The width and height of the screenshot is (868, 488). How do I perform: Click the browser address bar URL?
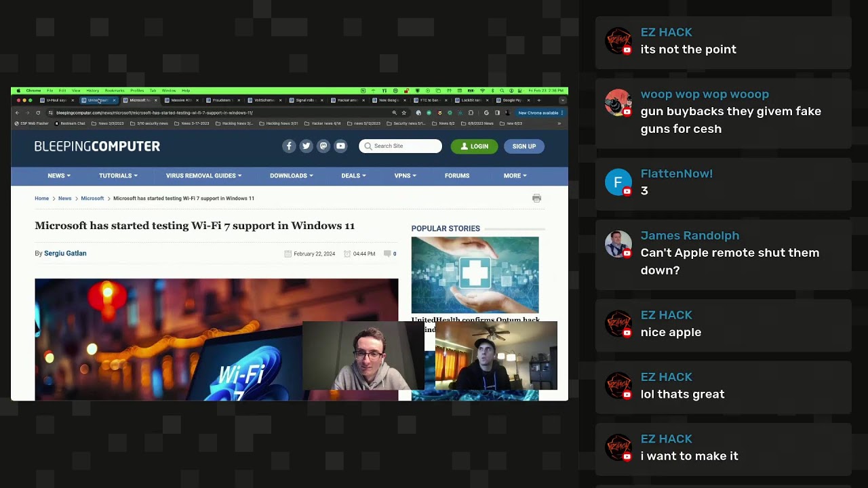tap(155, 113)
